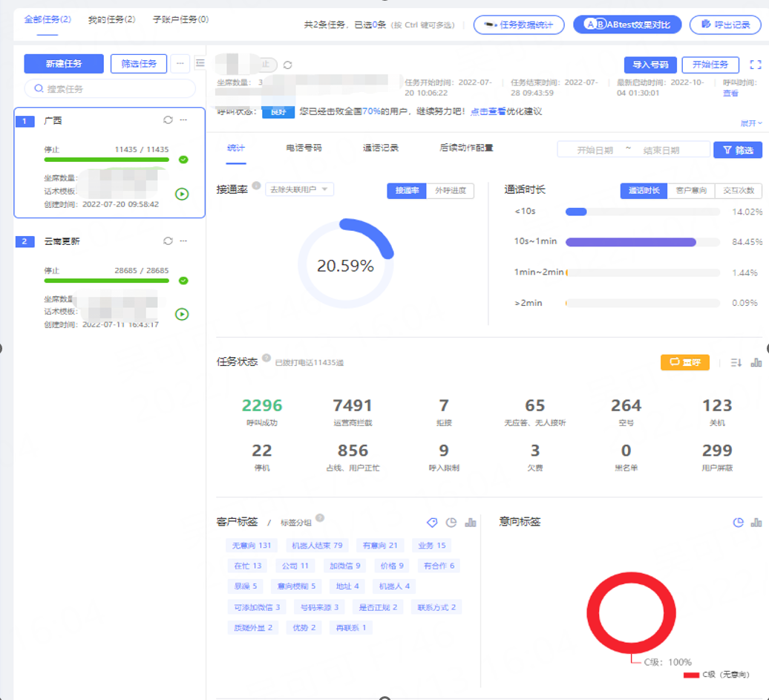Screen dimensions: 769x700
Task: Click the tag icon in the 客户标签 header
Action: coord(432,523)
